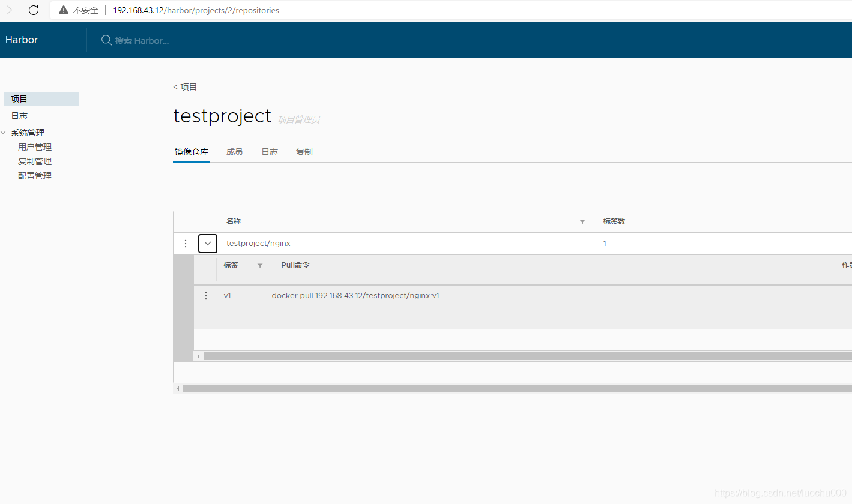Click the 标签数 column header
852x504 pixels.
[x=614, y=221]
